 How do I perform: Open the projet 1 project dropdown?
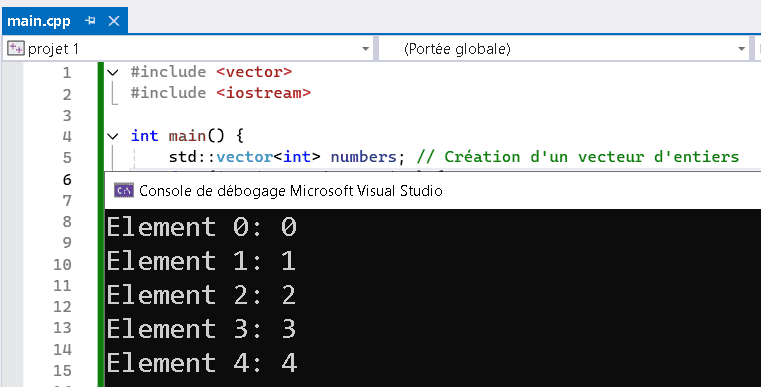coord(365,49)
